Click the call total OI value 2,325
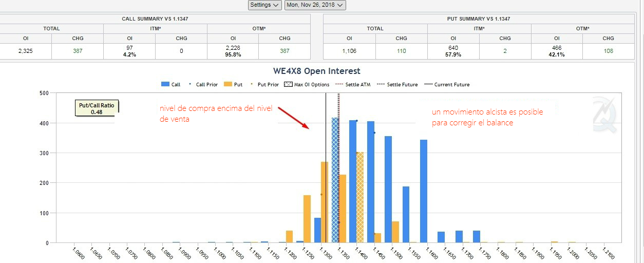This screenshot has height=263, width=644. pos(25,51)
